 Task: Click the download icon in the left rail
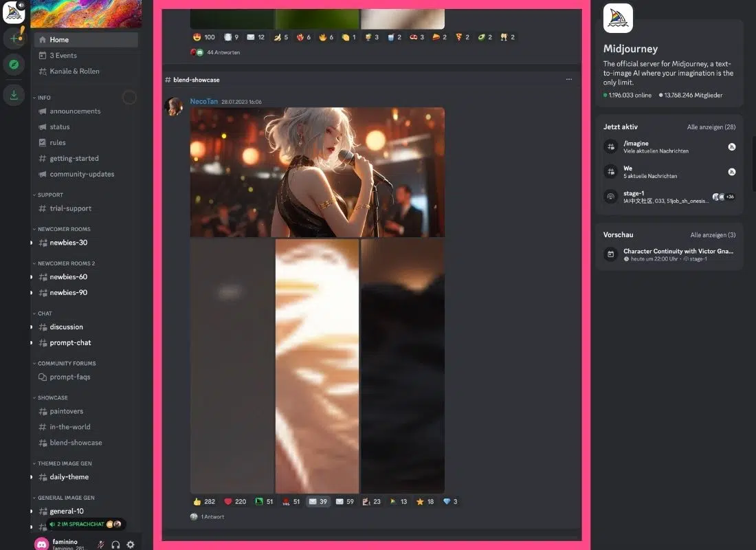14,95
